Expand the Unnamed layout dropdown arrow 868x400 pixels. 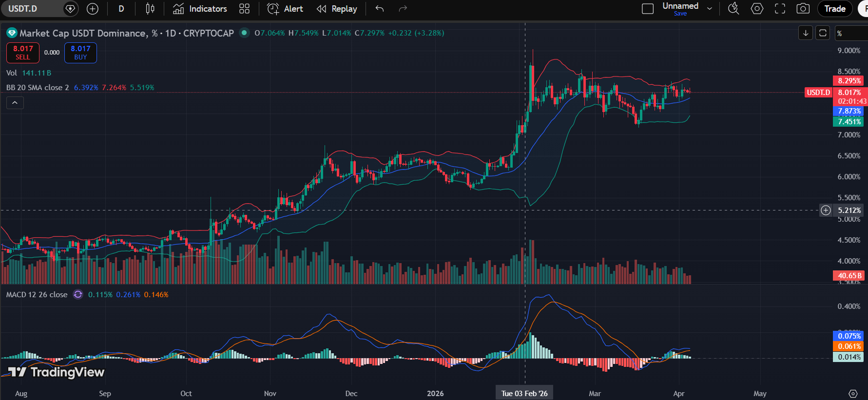pyautogui.click(x=710, y=9)
